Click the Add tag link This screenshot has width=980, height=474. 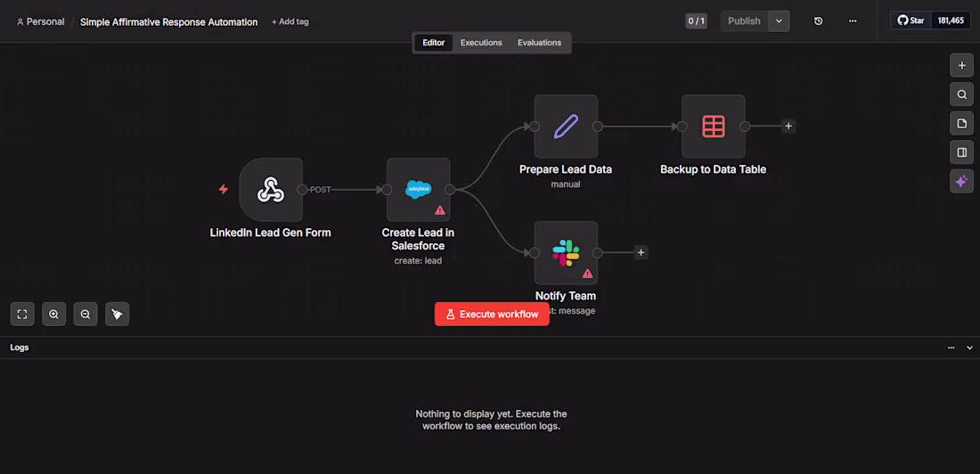[x=290, y=21]
